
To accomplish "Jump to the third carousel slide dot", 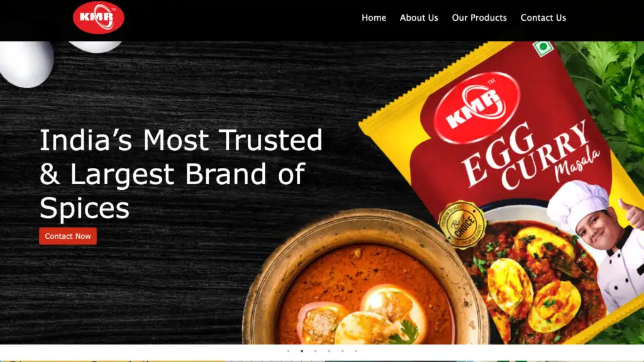I will (316, 351).
